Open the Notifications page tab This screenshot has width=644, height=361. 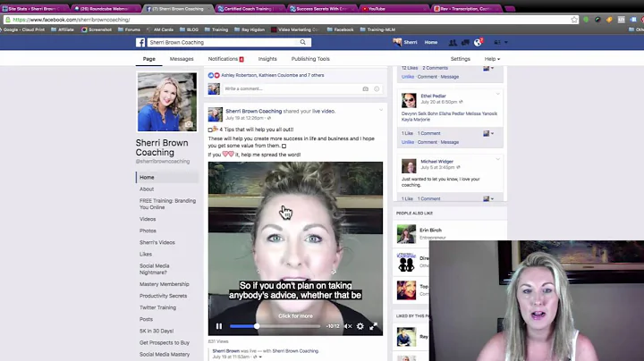coord(225,59)
